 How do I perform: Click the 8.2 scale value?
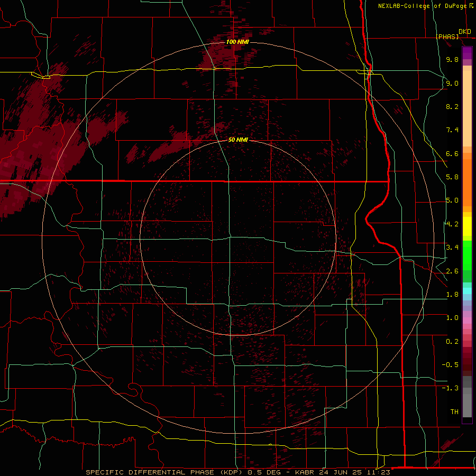(452, 106)
